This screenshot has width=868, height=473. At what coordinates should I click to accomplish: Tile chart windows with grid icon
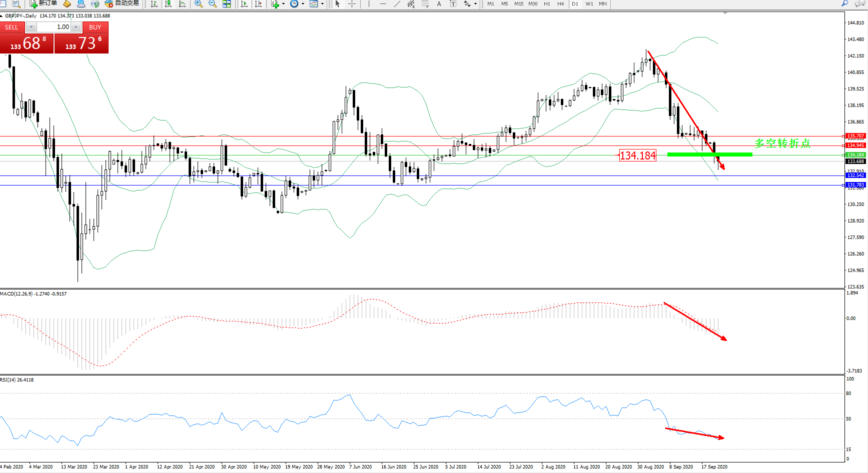click(227, 4)
